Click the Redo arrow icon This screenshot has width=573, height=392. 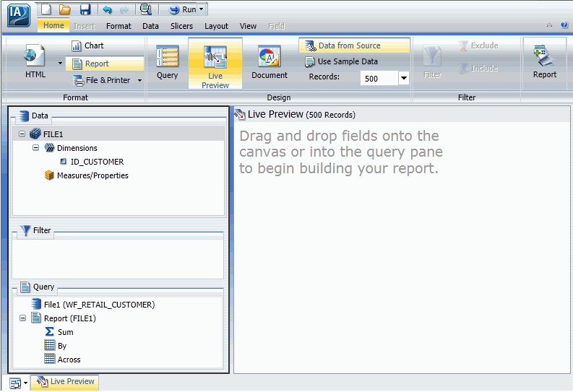[x=124, y=9]
